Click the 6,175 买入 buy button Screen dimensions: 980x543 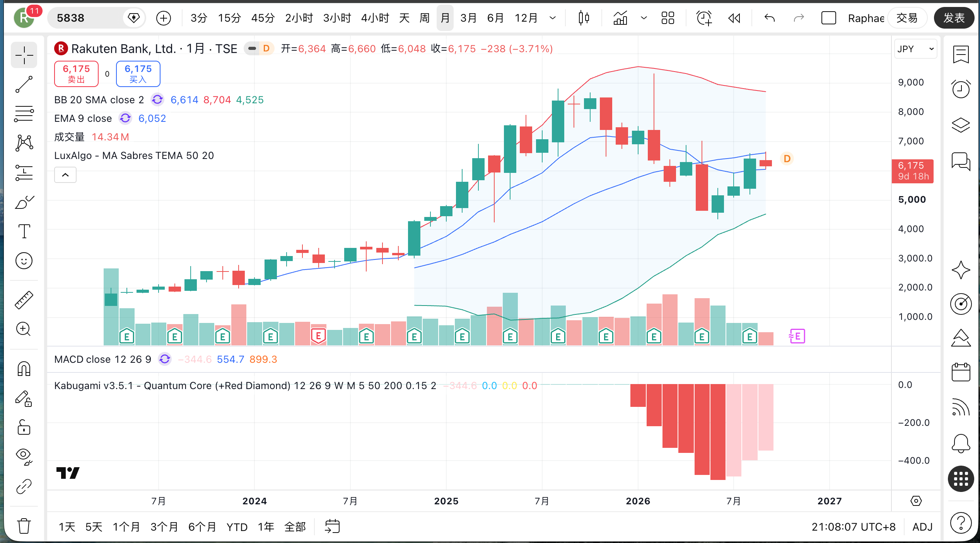138,73
